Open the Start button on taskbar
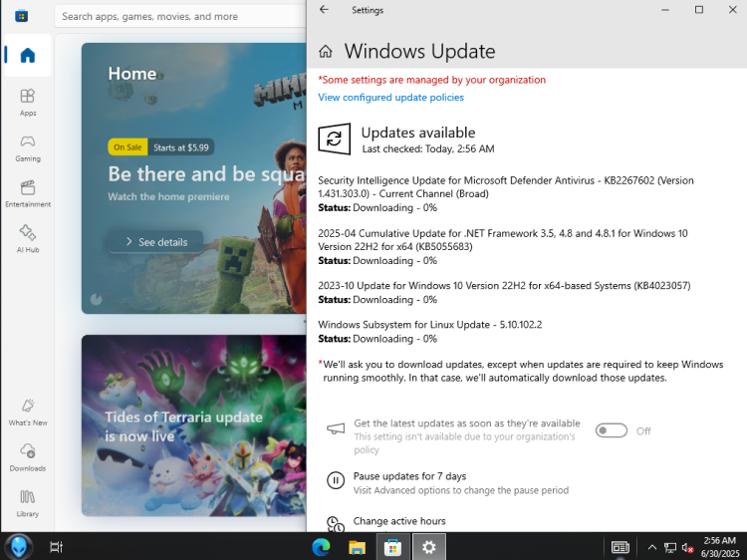Image resolution: width=747 pixels, height=560 pixels. tap(19, 547)
